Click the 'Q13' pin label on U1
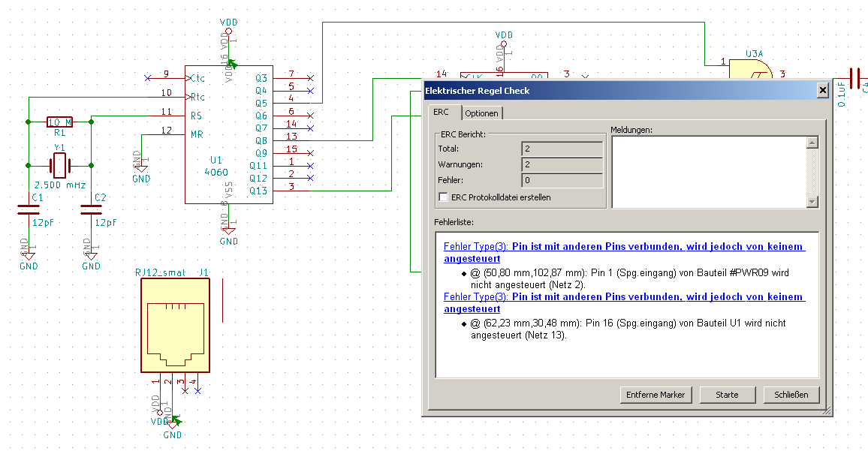The width and height of the screenshot is (868, 451). click(x=258, y=191)
